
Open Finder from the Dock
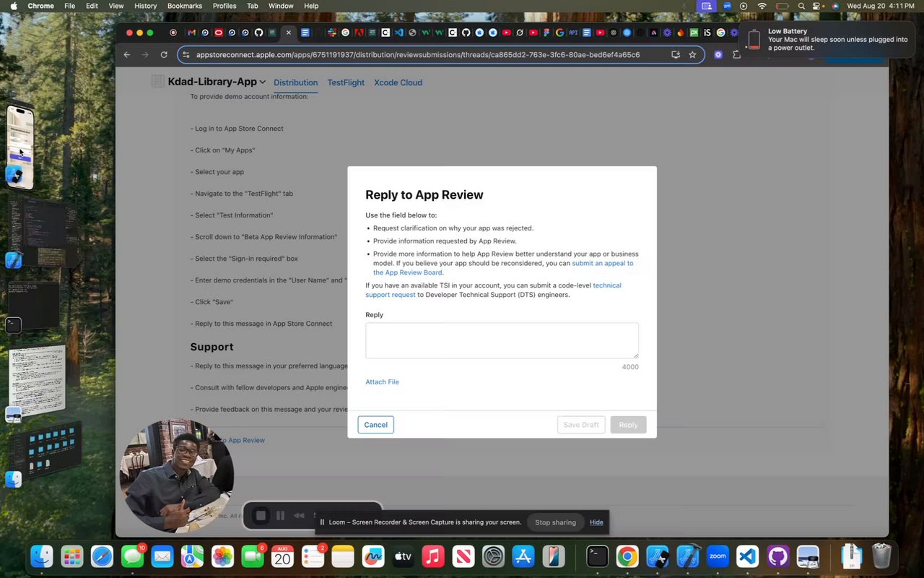tap(43, 556)
